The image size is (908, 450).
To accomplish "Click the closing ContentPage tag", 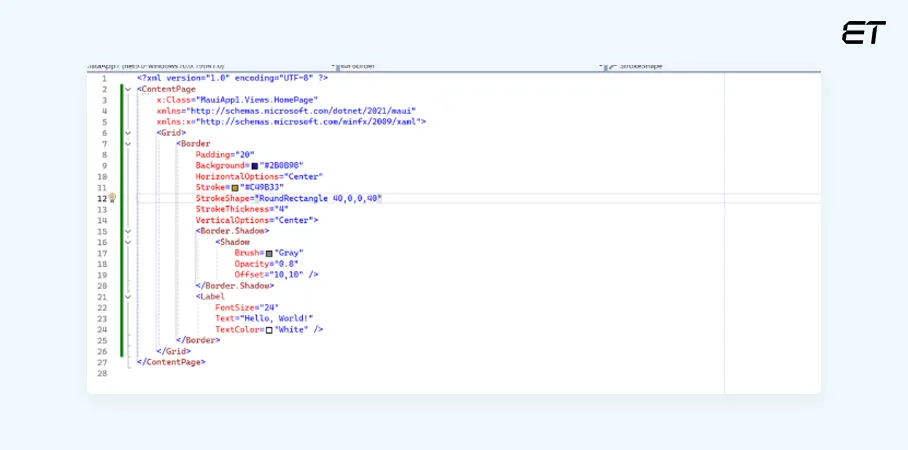I will pos(171,362).
